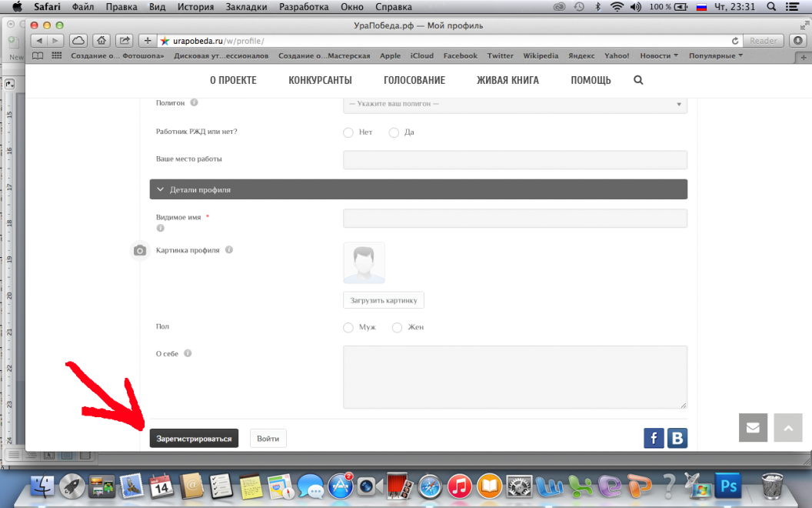This screenshot has height=508, width=812.
Task: Open the Укажите ваш полигон dropdown
Action: point(515,104)
